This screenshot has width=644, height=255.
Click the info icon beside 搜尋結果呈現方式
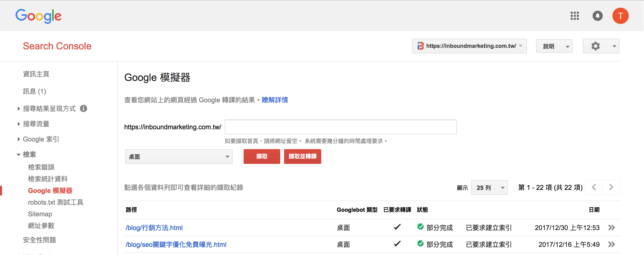point(84,108)
